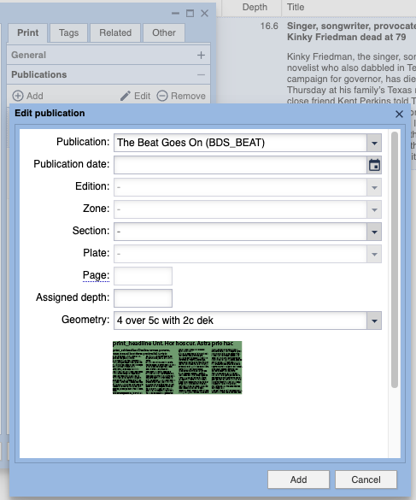This screenshot has height=500, width=416.
Task: Click the Publication combo box text
Action: click(191, 143)
